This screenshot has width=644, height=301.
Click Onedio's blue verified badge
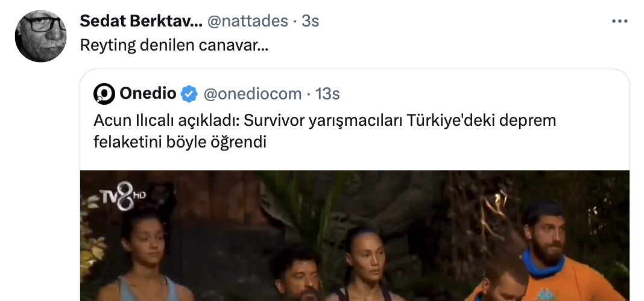point(189,94)
